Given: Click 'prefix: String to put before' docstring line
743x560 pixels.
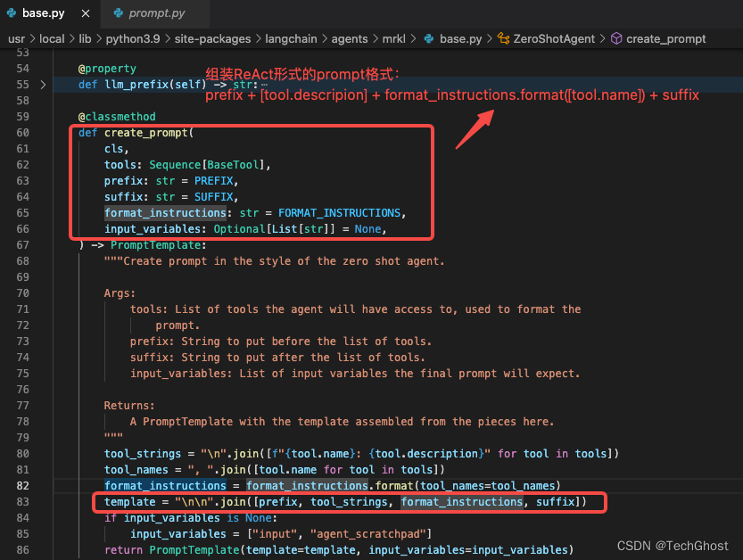Looking at the screenshot, I should (281, 342).
